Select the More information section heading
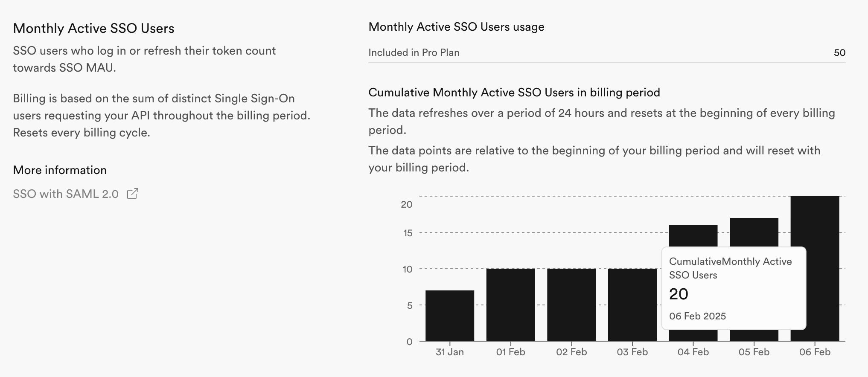The height and width of the screenshot is (377, 868). click(x=60, y=169)
